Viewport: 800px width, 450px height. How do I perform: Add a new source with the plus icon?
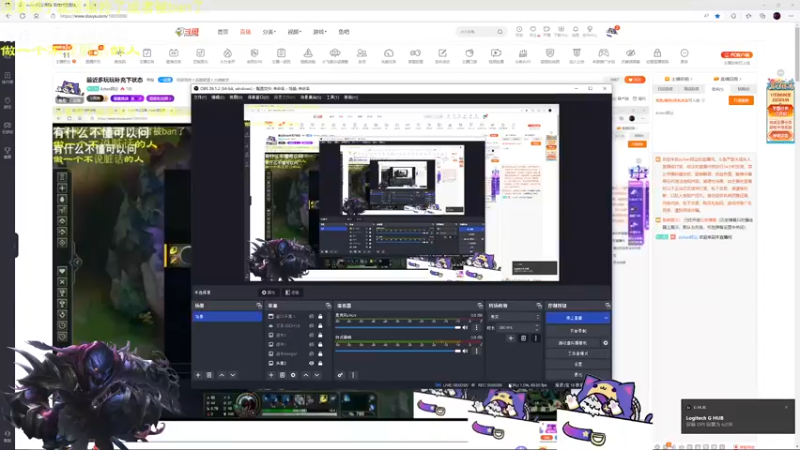tap(271, 375)
